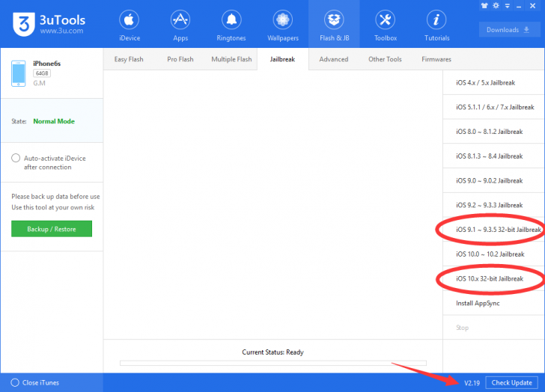Viewport: 545px width, 392px height.
Task: Click the G.M device label
Action: 39,83
